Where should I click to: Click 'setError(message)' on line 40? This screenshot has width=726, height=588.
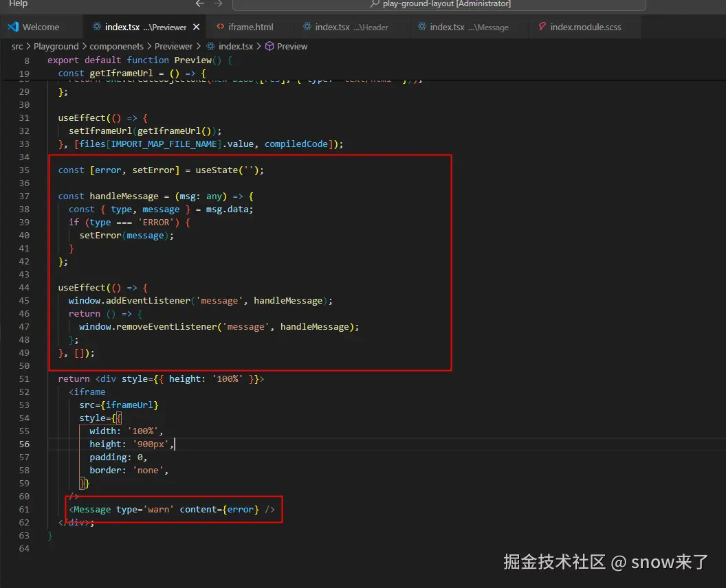124,236
